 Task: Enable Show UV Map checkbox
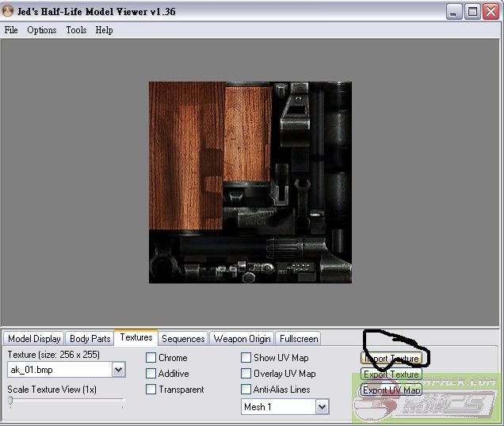click(246, 358)
